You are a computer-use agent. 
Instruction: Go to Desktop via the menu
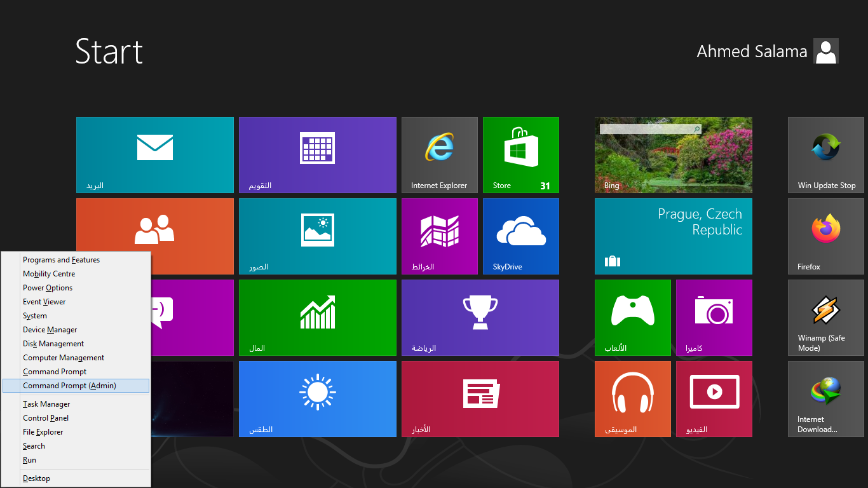pyautogui.click(x=76, y=478)
